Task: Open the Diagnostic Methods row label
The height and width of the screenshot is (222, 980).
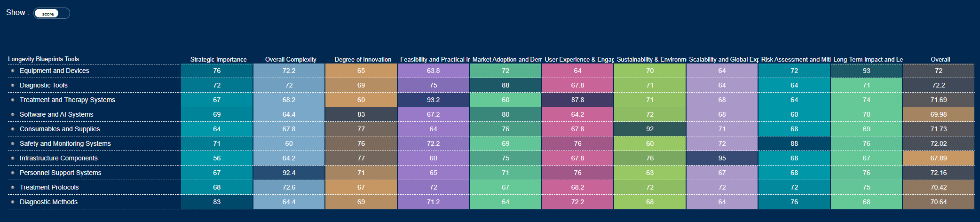Action: click(x=48, y=202)
